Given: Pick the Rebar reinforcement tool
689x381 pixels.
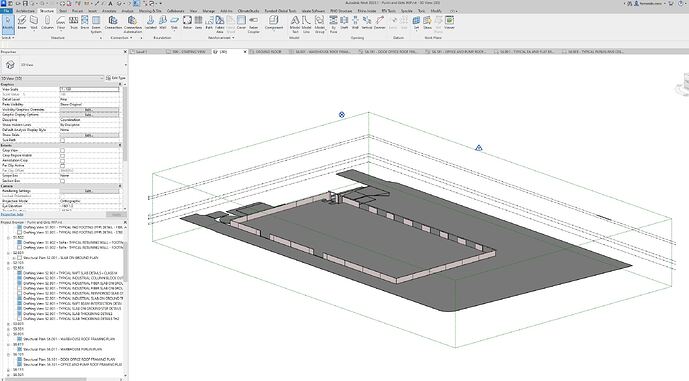Looking at the screenshot, I should (x=187, y=23).
